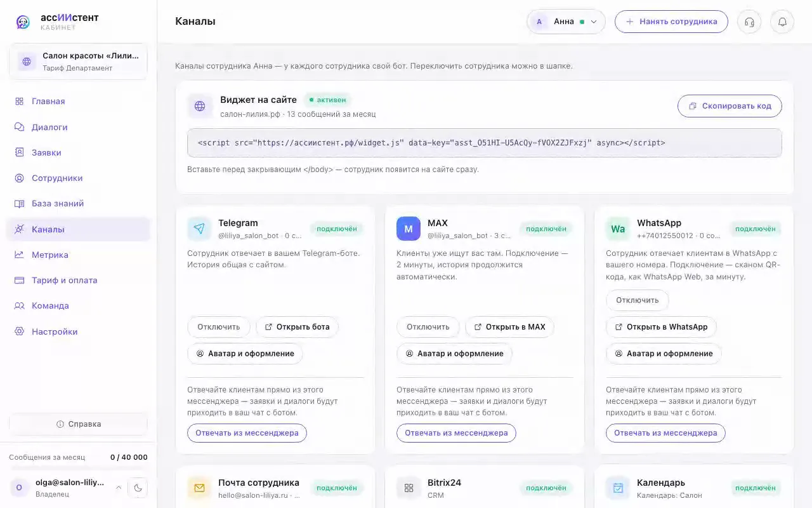This screenshot has height=508, width=812.
Task: Click Отвечать из мессенджера on MAX card
Action: click(x=456, y=433)
